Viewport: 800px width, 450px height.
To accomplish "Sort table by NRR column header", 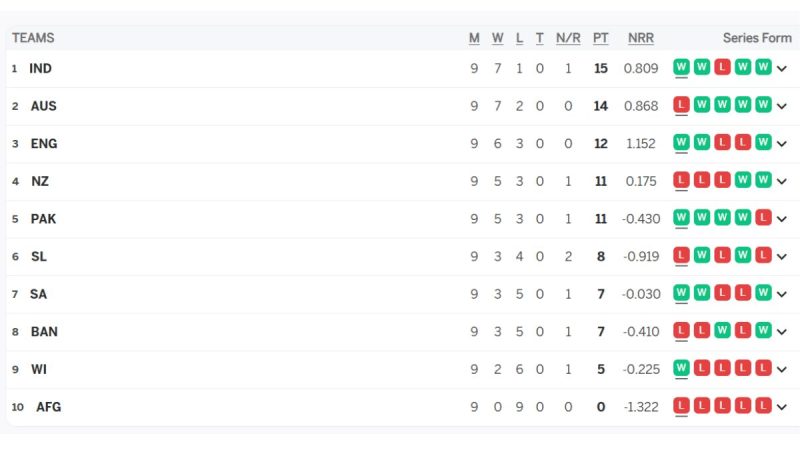I will 641,38.
